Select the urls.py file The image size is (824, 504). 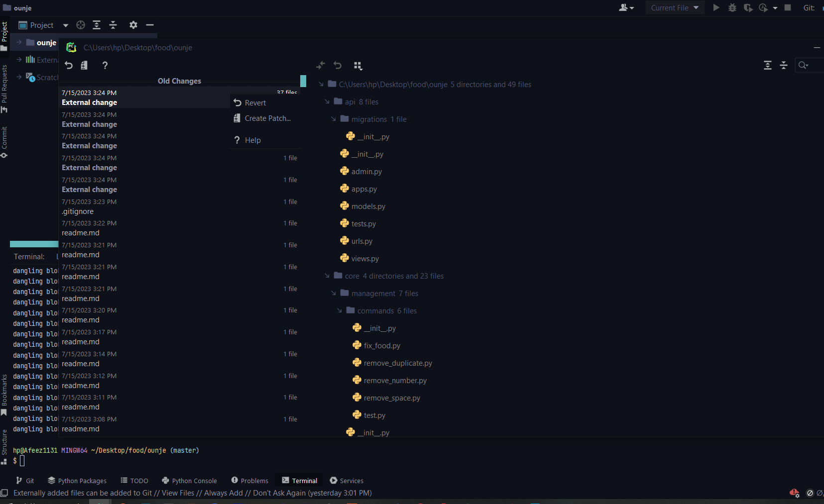pos(356,241)
